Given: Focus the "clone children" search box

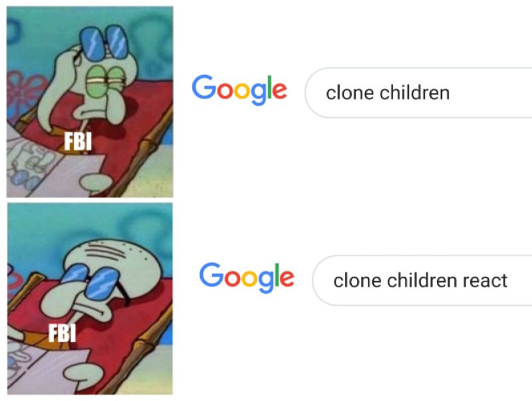Looking at the screenshot, I should (x=418, y=92).
